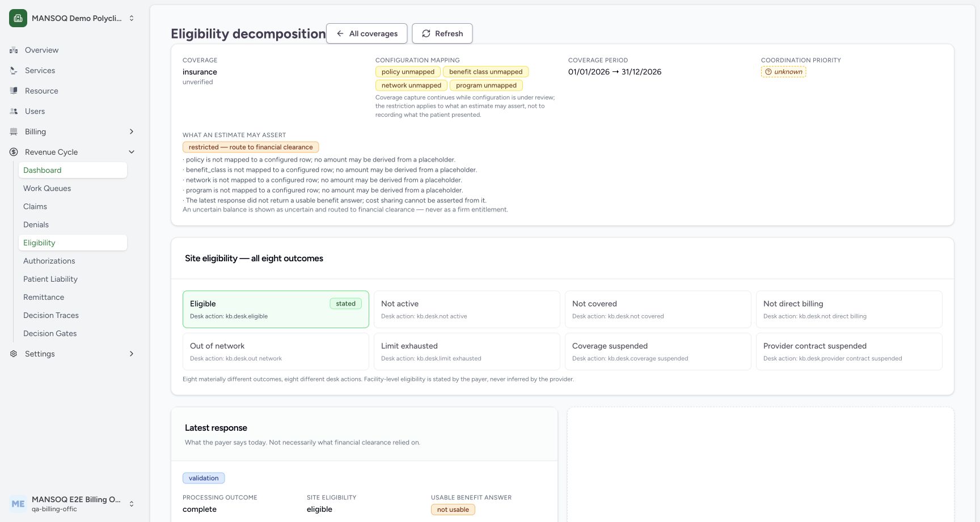Open Authorizations page

73,261
